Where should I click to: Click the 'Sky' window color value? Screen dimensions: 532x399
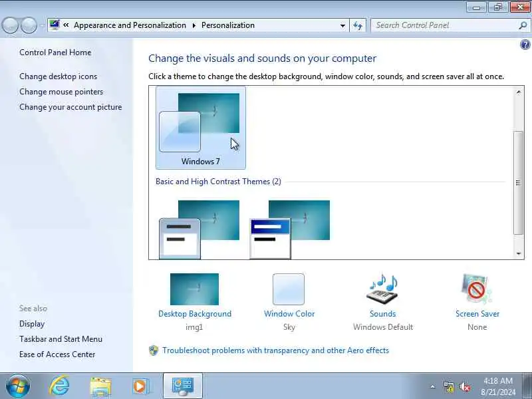coord(289,327)
